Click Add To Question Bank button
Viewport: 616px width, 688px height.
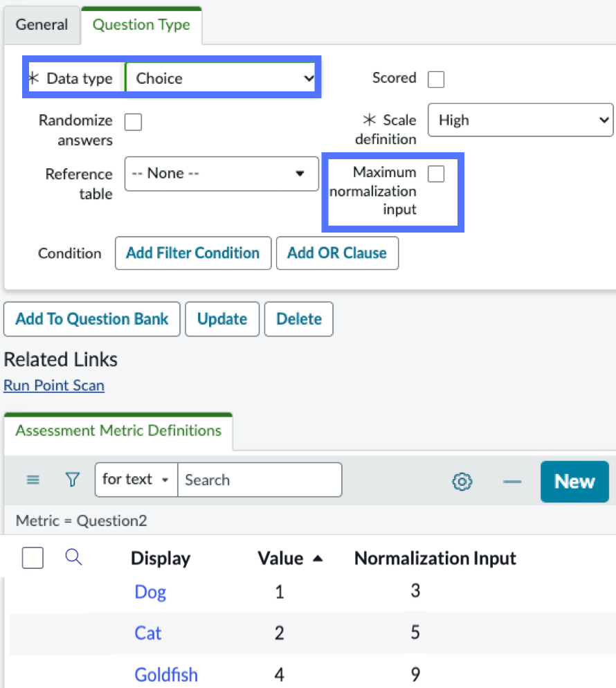click(x=91, y=319)
